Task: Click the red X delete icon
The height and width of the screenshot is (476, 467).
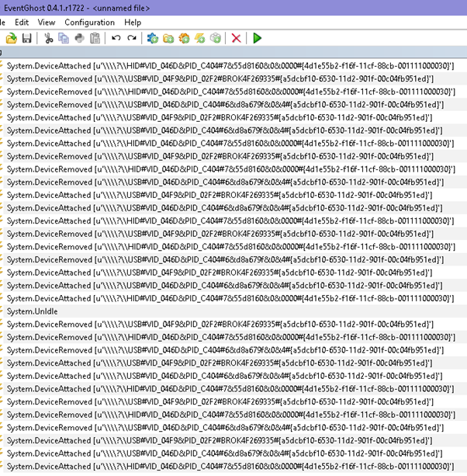Action: click(236, 39)
